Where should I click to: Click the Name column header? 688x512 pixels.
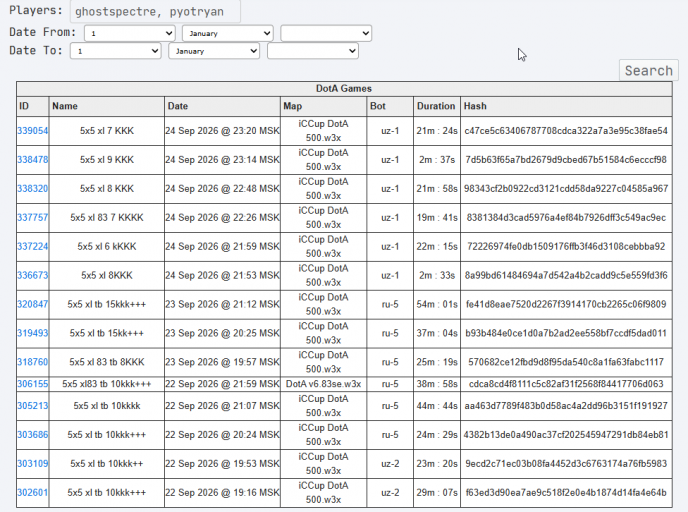tap(107, 106)
